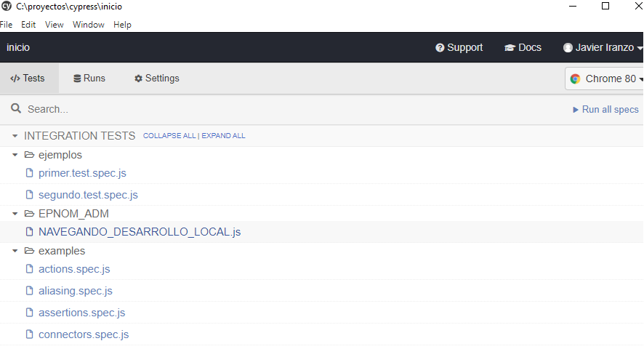Collapse the examples folder arrow
The image size is (644, 349).
[x=15, y=251]
